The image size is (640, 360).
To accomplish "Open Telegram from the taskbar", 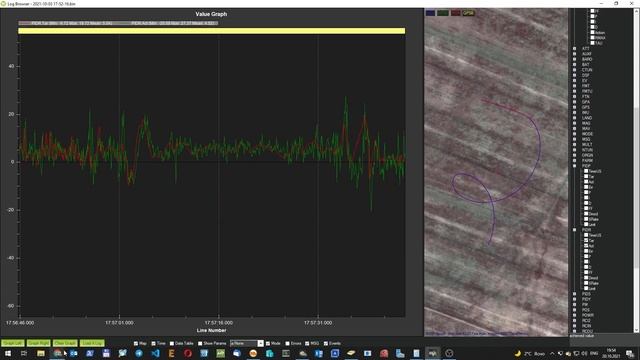I will coord(139,353).
